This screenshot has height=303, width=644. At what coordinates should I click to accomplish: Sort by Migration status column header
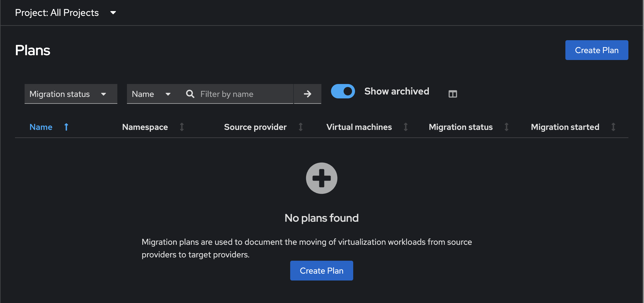pos(460,127)
